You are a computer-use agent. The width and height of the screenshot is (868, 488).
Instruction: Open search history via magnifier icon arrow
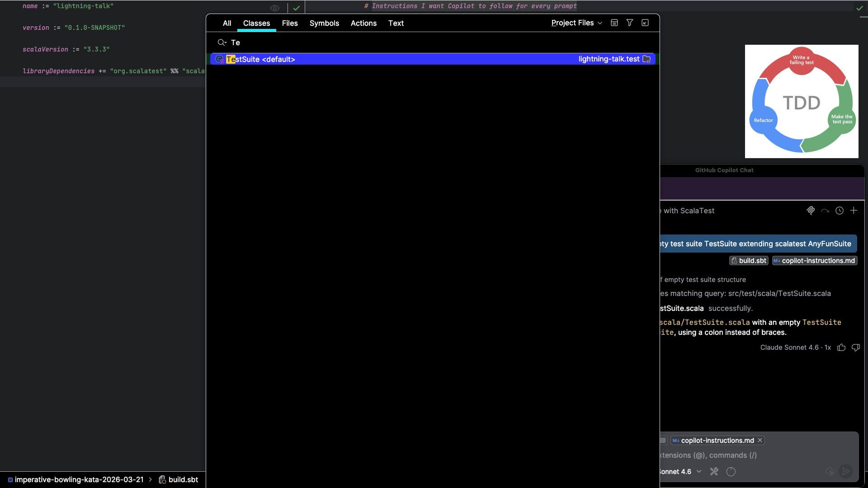[x=222, y=42]
